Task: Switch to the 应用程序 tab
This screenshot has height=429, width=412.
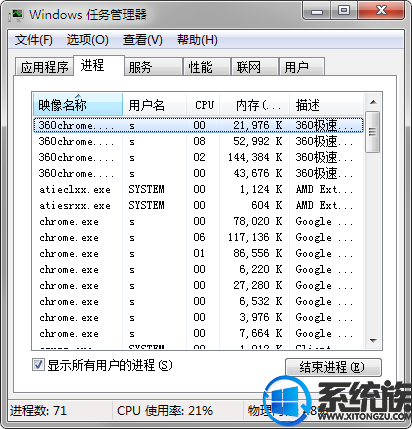Action: click(x=44, y=67)
